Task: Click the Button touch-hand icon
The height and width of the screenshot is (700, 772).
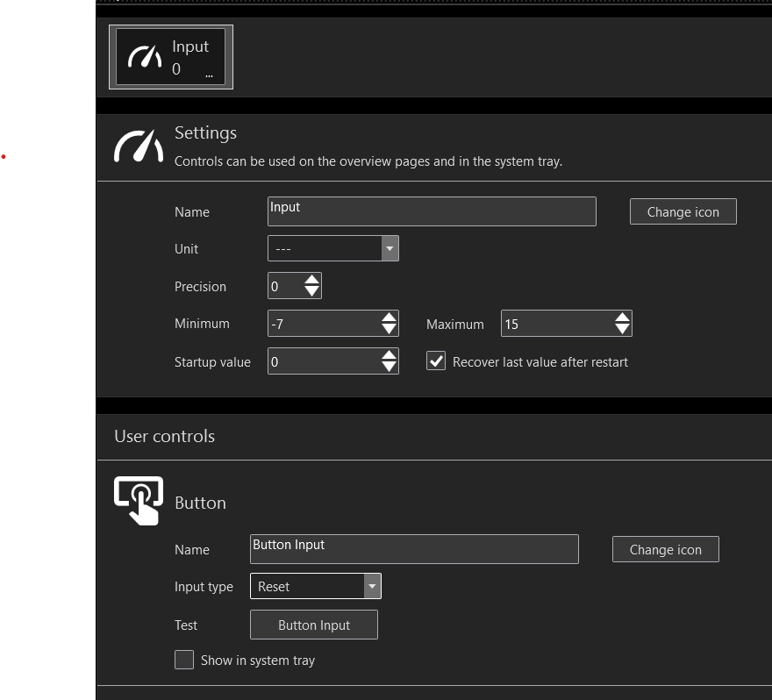Action: coord(139,500)
